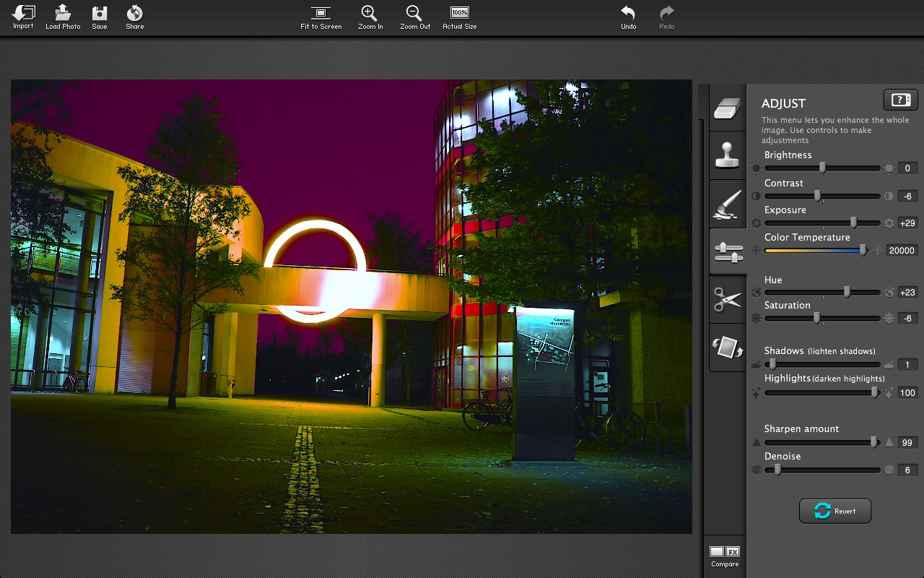The image size is (924, 578).
Task: Open the Crop scissors tool tab
Action: tap(727, 299)
